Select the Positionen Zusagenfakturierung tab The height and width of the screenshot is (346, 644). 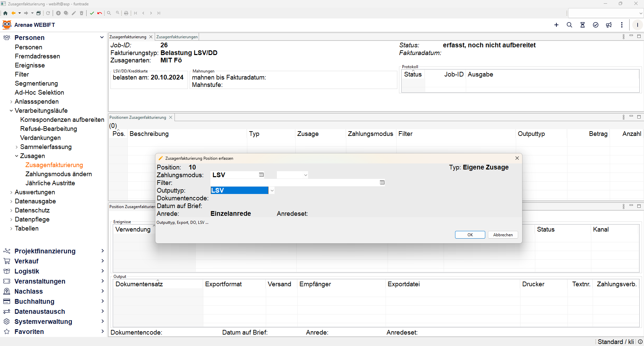coord(138,117)
